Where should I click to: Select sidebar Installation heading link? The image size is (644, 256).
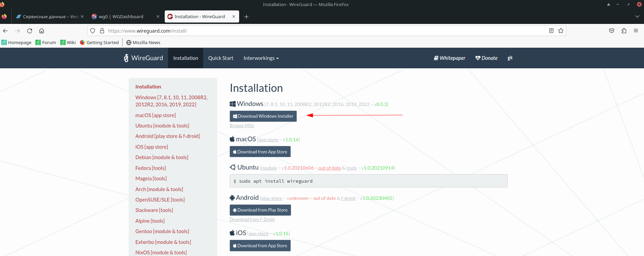click(148, 86)
